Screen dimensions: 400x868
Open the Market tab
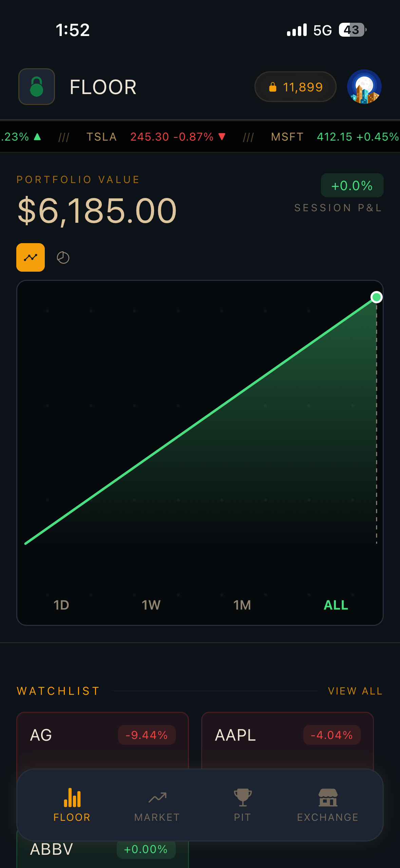tap(157, 804)
